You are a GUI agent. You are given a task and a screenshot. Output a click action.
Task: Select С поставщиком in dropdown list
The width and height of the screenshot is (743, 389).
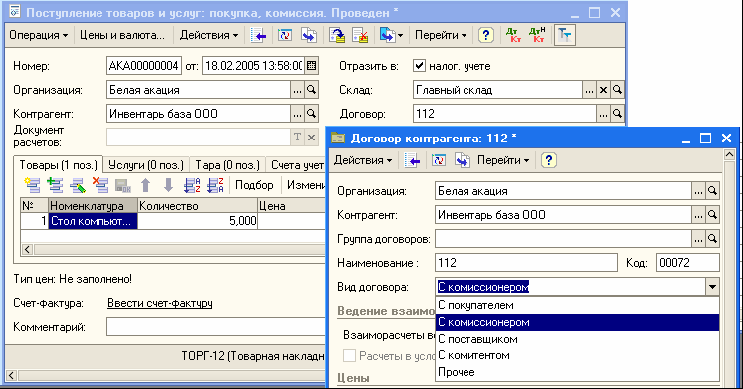(x=577, y=339)
